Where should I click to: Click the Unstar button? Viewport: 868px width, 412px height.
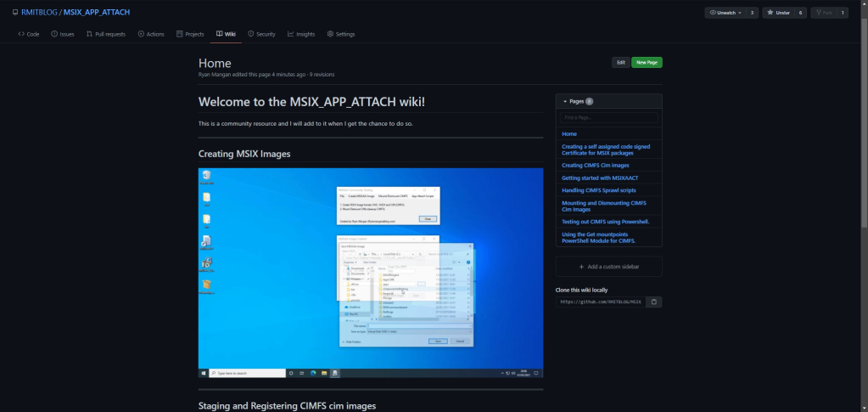pos(778,13)
